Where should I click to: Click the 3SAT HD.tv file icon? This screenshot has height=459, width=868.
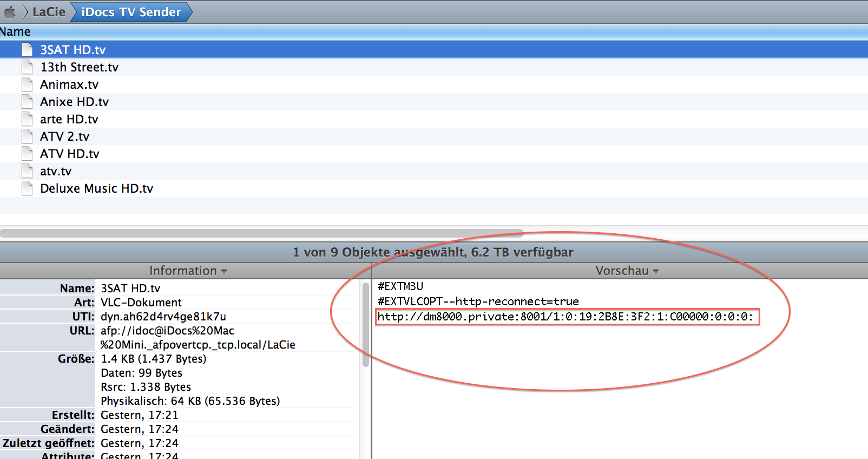click(27, 50)
